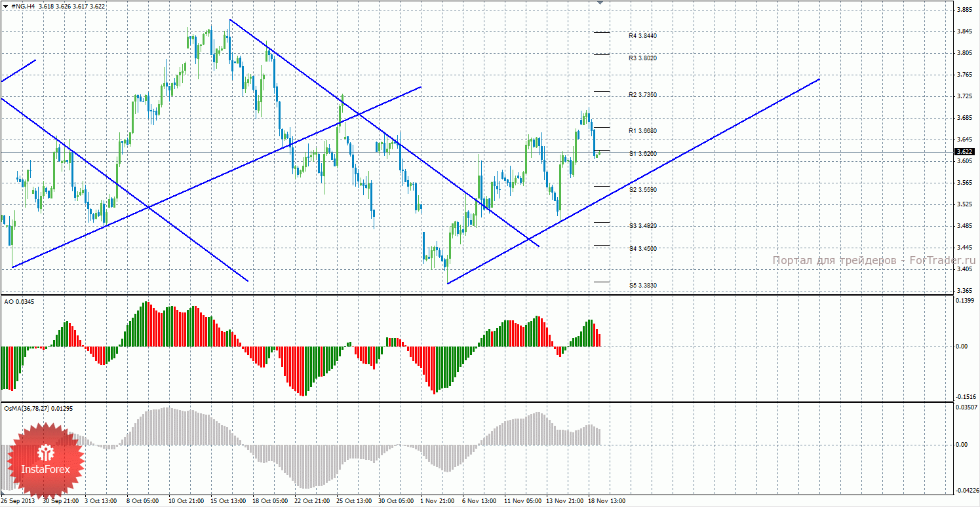Viewport: 980px width, 507px height.
Task: Open the chart menu arrow beside #NG,H4
Action: pyautogui.click(x=5, y=6)
